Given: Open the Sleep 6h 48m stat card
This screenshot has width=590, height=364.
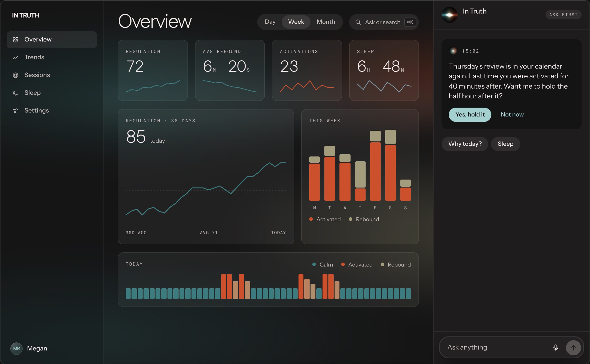Looking at the screenshot, I should click(x=384, y=70).
